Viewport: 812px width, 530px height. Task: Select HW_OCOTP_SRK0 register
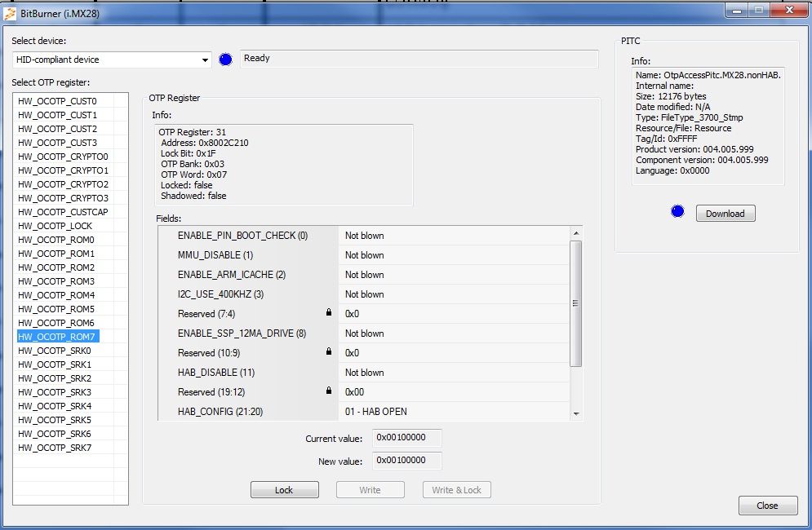point(55,351)
